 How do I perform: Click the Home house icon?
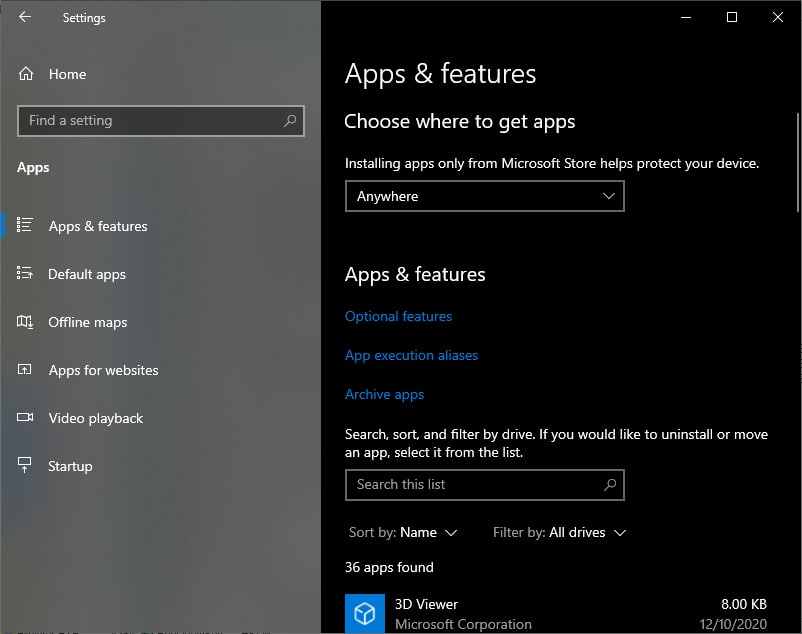coord(26,74)
